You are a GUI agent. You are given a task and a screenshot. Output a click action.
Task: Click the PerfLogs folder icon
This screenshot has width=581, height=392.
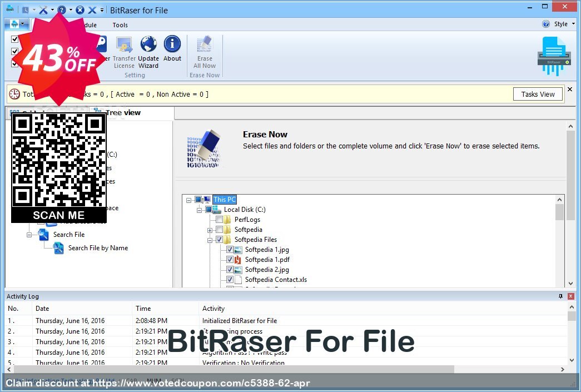click(227, 220)
